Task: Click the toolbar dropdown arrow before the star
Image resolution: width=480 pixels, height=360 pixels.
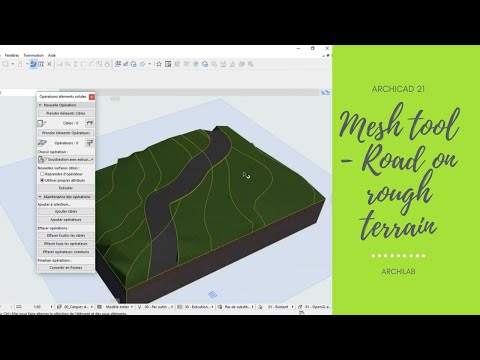Action: coord(150,64)
